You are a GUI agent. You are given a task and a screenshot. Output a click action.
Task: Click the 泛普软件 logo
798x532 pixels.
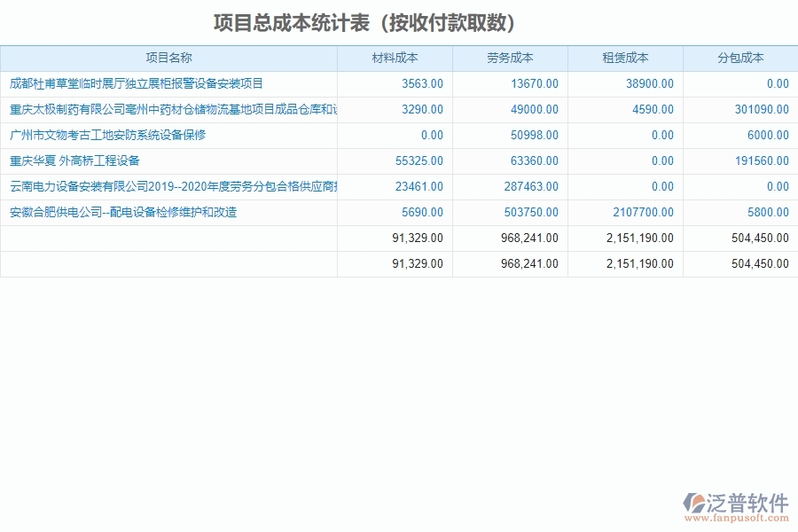pos(737,498)
